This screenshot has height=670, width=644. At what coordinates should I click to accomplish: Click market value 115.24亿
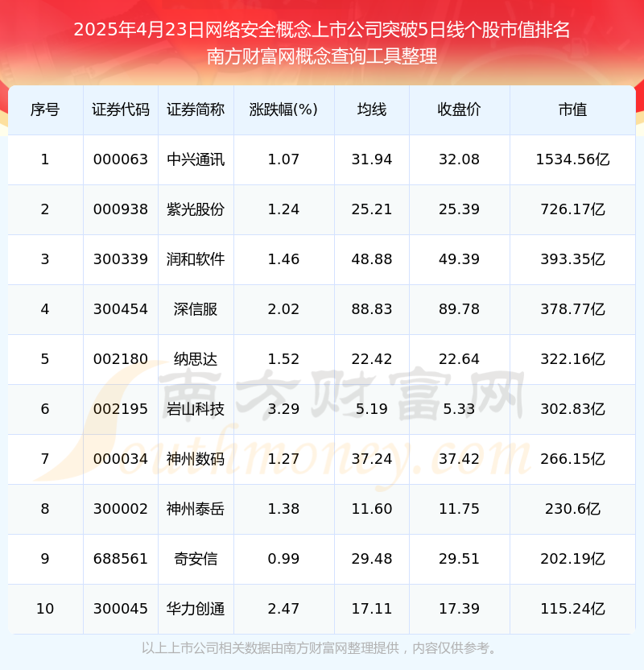click(x=572, y=609)
